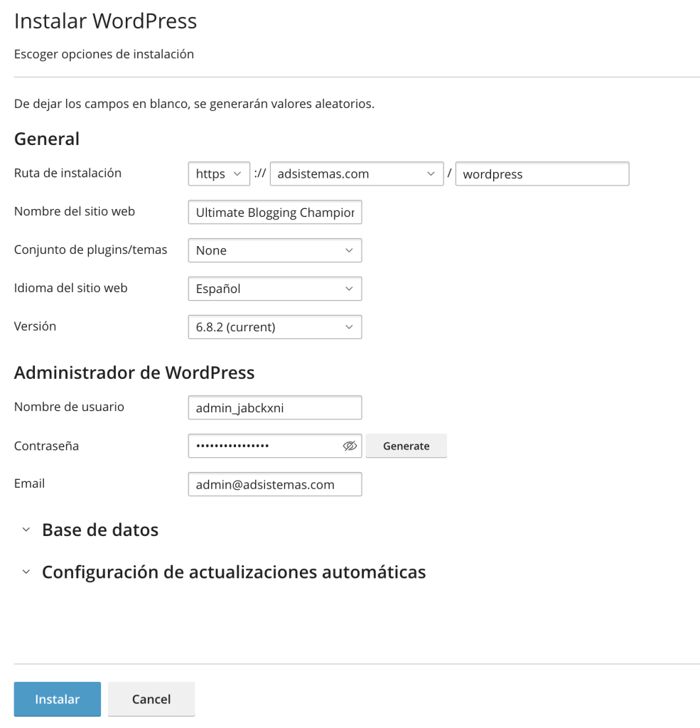Focus the wordpress install path field
Screen dimensions: 700x728
[x=542, y=174]
